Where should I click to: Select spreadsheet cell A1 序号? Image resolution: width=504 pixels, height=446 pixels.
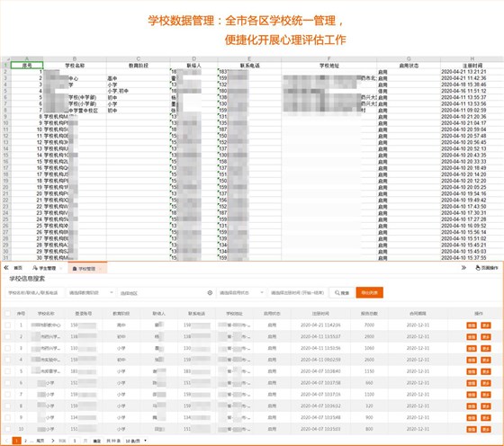pos(27,66)
